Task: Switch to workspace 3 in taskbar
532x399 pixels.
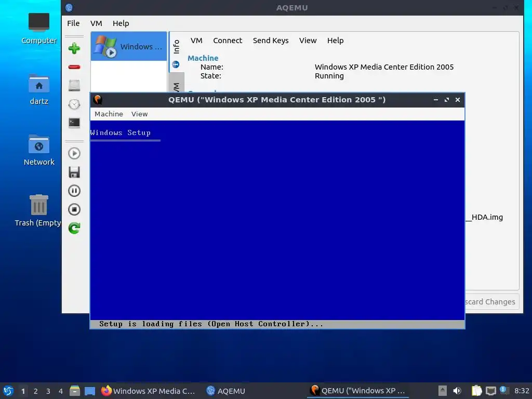Action: tap(48, 391)
